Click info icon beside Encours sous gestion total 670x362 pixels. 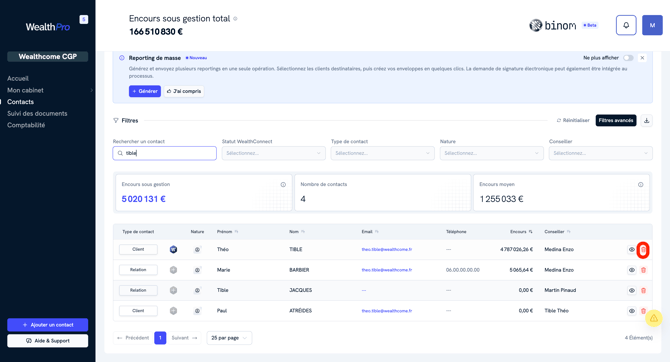click(235, 19)
